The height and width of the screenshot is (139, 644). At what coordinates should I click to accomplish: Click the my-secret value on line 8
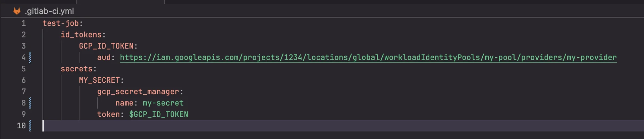[163, 103]
